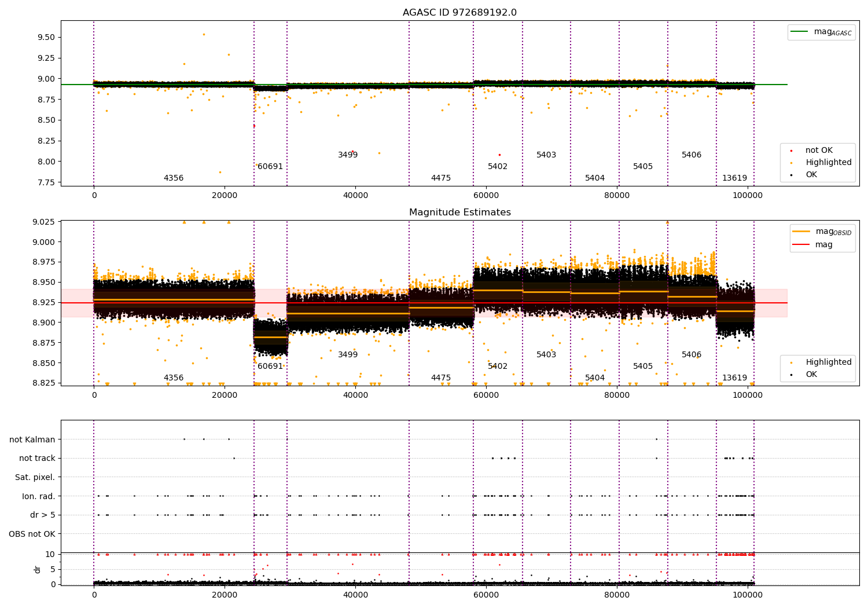Screen dimensions: 868x608
Task: Click OBSID label 5402 in top plot
Action: click(x=498, y=167)
